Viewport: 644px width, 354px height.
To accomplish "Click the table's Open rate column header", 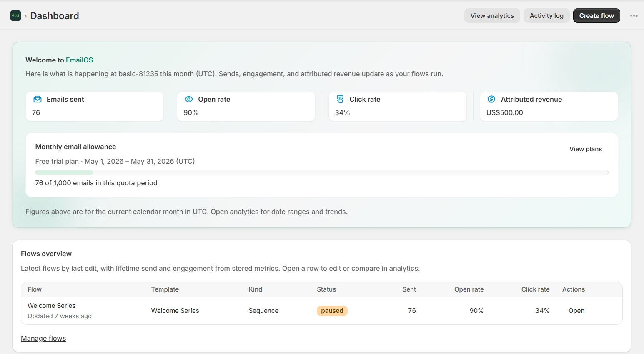I will click(469, 289).
